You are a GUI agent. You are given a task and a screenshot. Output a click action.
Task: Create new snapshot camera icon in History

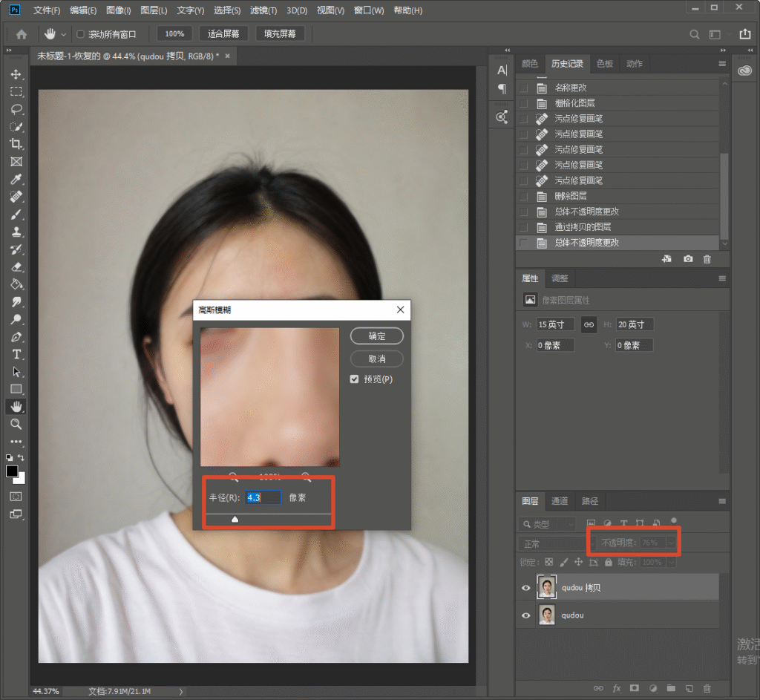(x=688, y=259)
